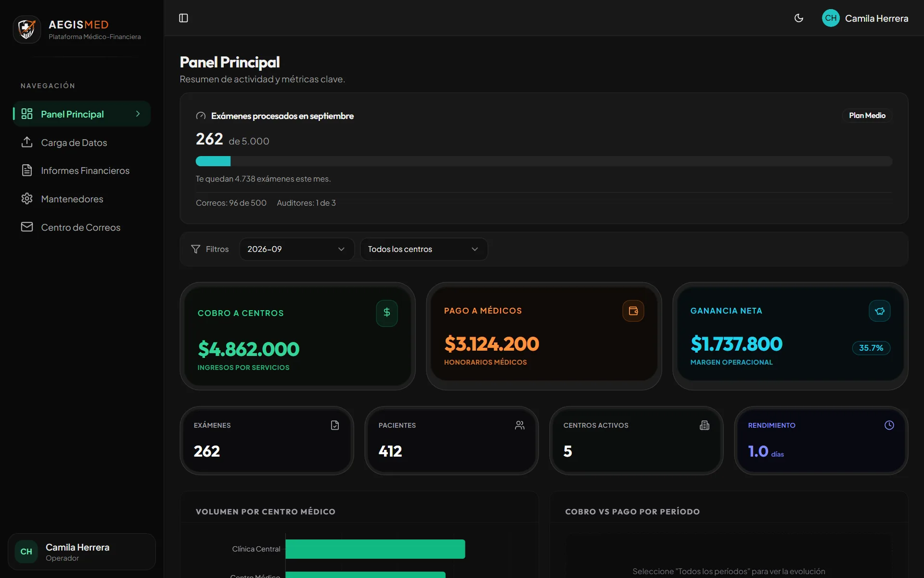Click the $3.124.200 payment value

pos(491,344)
